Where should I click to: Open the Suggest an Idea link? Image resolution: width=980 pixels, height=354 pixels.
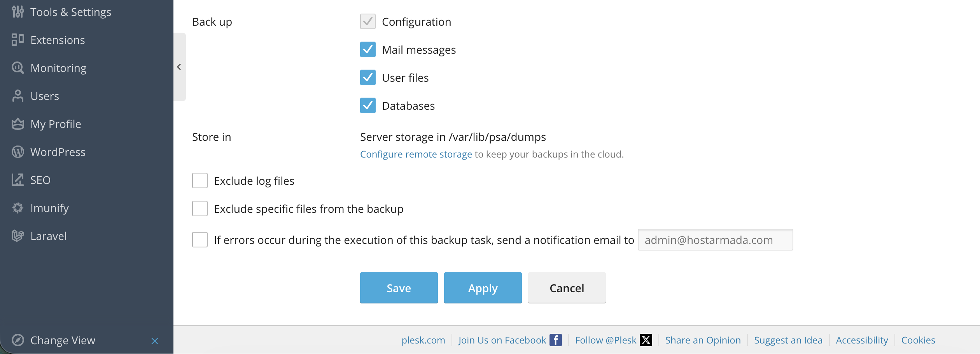788,340
